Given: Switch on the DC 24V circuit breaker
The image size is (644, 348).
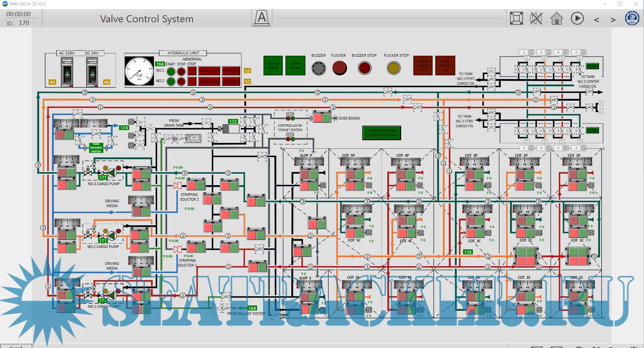Looking at the screenshot, I should point(92,72).
